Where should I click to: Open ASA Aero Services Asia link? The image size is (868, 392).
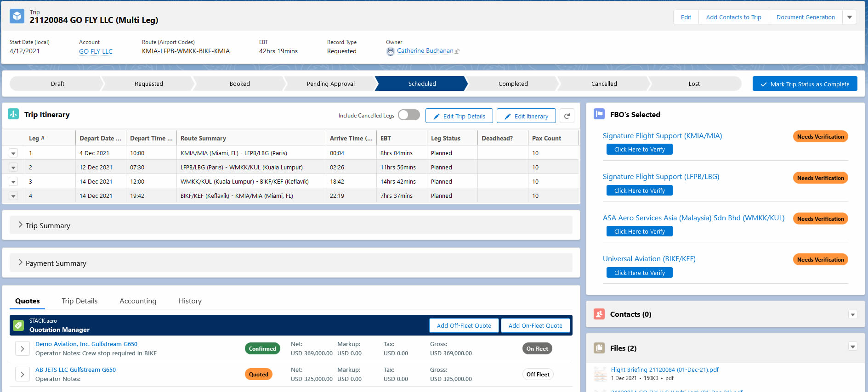pyautogui.click(x=693, y=218)
